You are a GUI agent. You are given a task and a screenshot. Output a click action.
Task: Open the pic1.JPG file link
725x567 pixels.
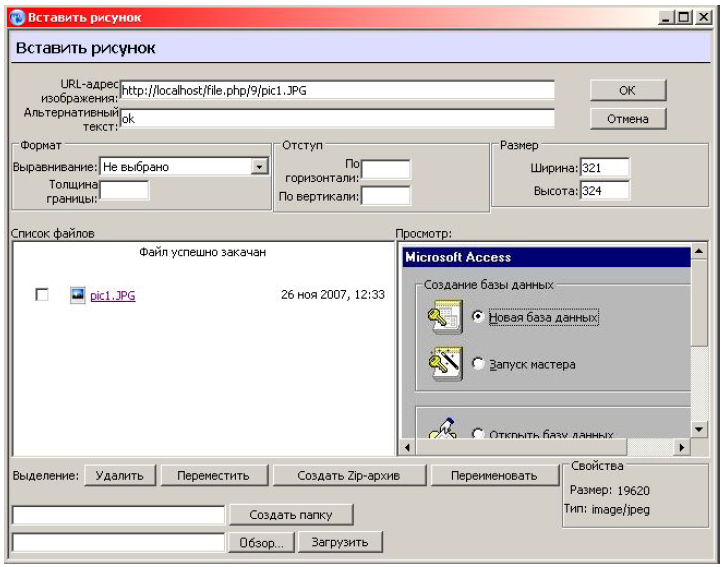(x=113, y=295)
